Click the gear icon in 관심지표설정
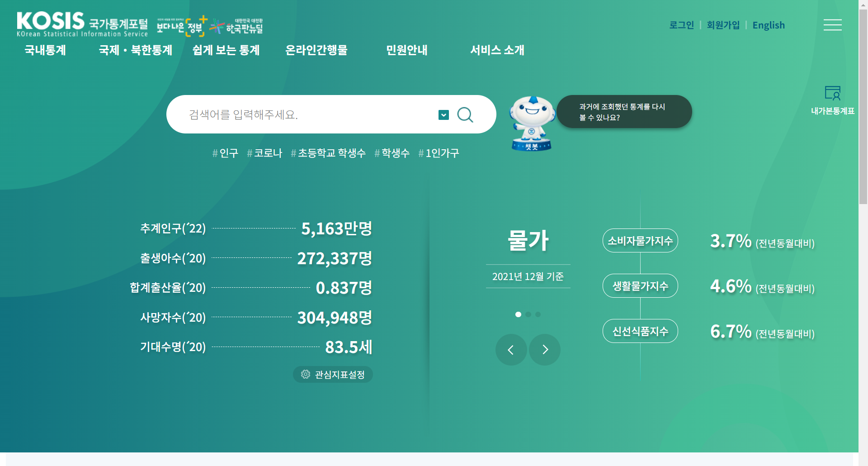868x466 pixels. (306, 374)
